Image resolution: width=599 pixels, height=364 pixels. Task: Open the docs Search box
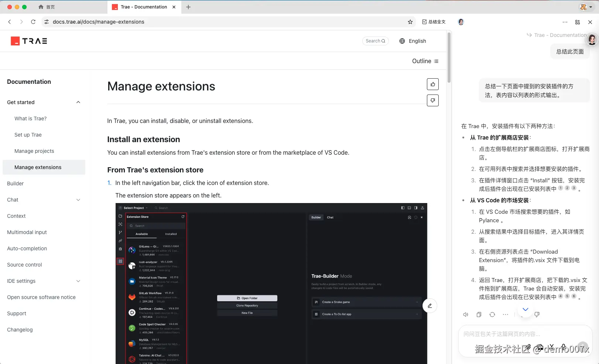(x=375, y=41)
